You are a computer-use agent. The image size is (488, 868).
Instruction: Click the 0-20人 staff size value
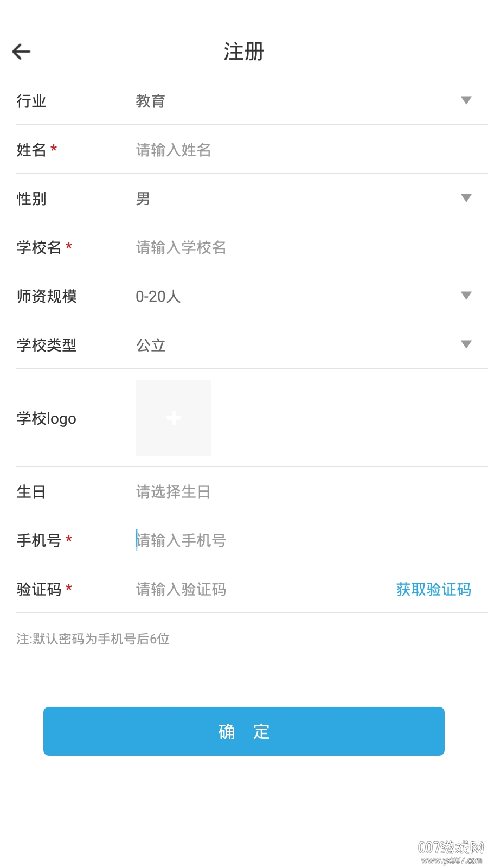point(158,296)
